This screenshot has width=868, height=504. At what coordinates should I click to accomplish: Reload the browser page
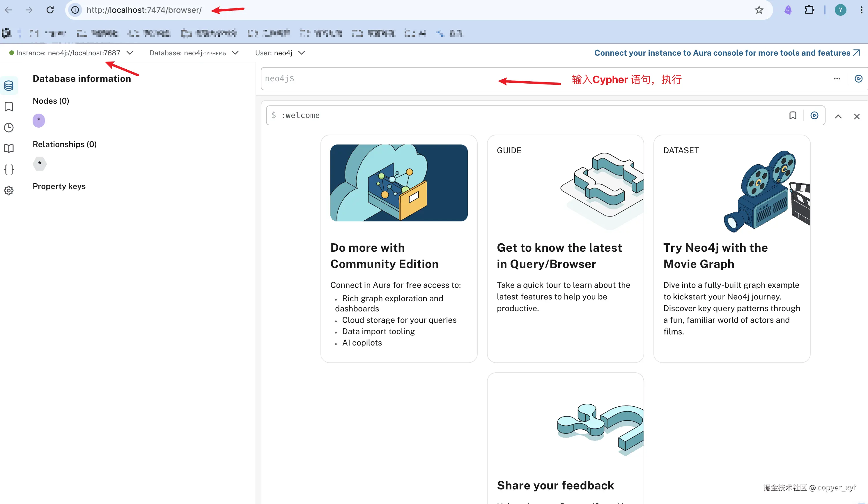tap(50, 10)
